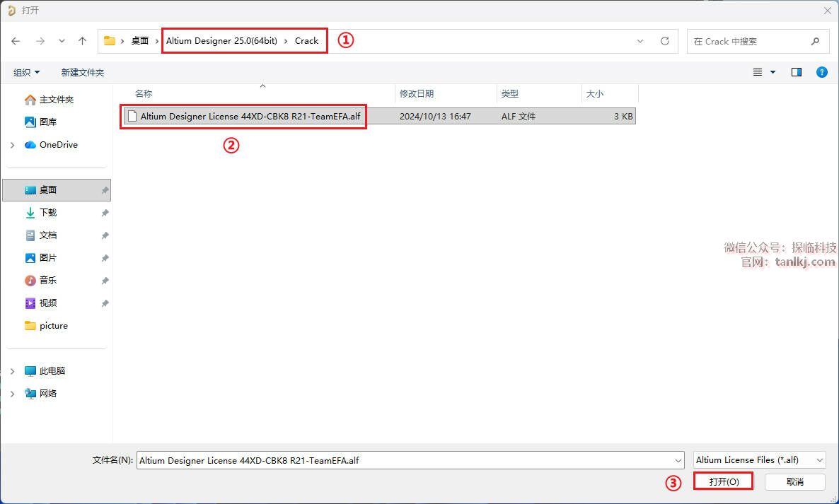Image resolution: width=839 pixels, height=504 pixels.
Task: Go back using the back arrow
Action: pos(16,41)
